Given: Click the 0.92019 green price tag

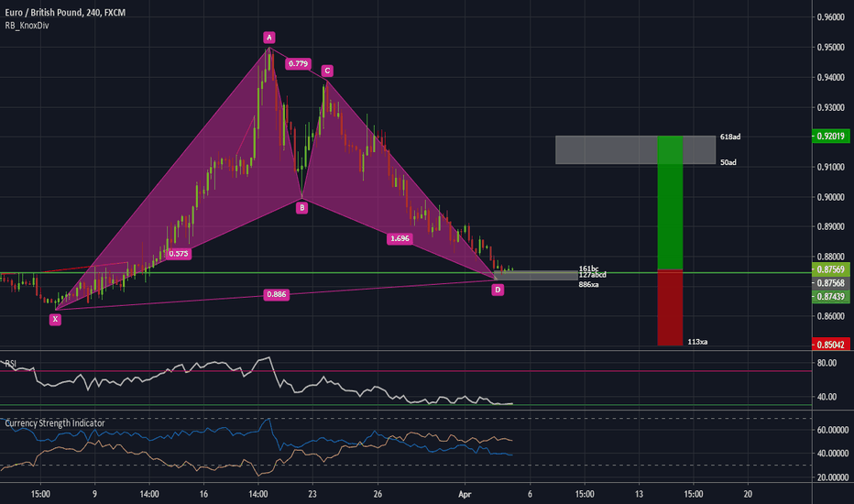Looking at the screenshot, I should 830,137.
